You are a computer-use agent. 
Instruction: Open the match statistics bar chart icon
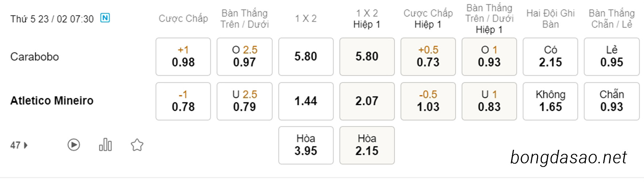click(106, 145)
